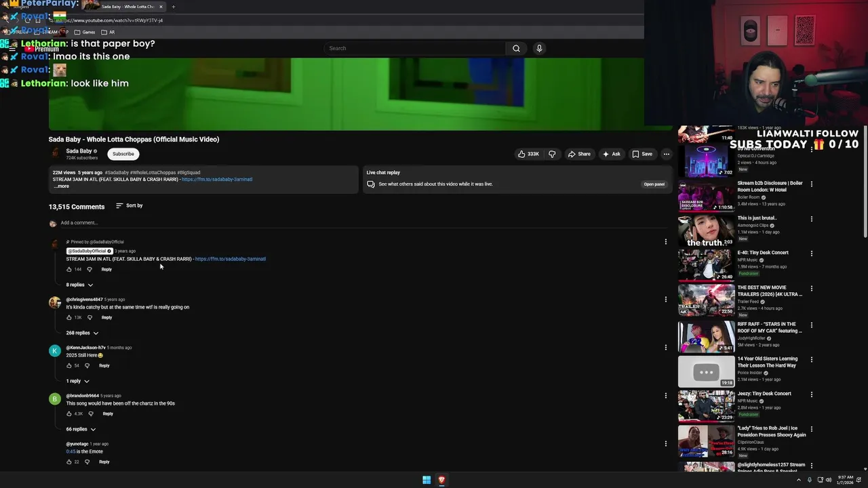Image resolution: width=868 pixels, height=488 pixels.
Task: Open options menu for yunotagc comment
Action: (665, 443)
